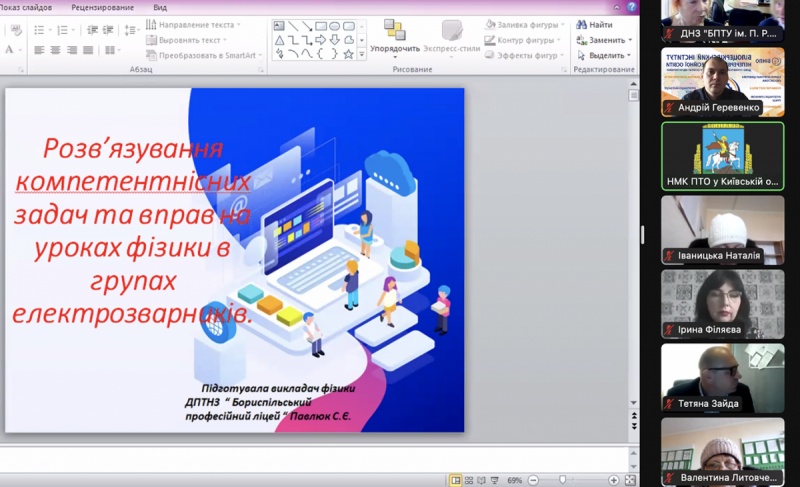The image size is (800, 487).
Task: Click the zoom out minus button
Action: pyautogui.click(x=532, y=480)
